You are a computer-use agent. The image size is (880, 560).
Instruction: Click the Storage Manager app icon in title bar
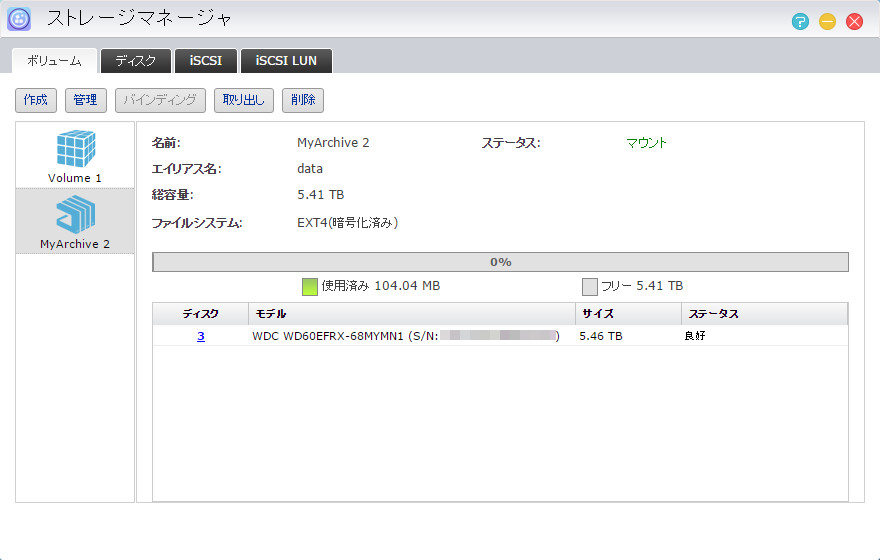click(19, 20)
